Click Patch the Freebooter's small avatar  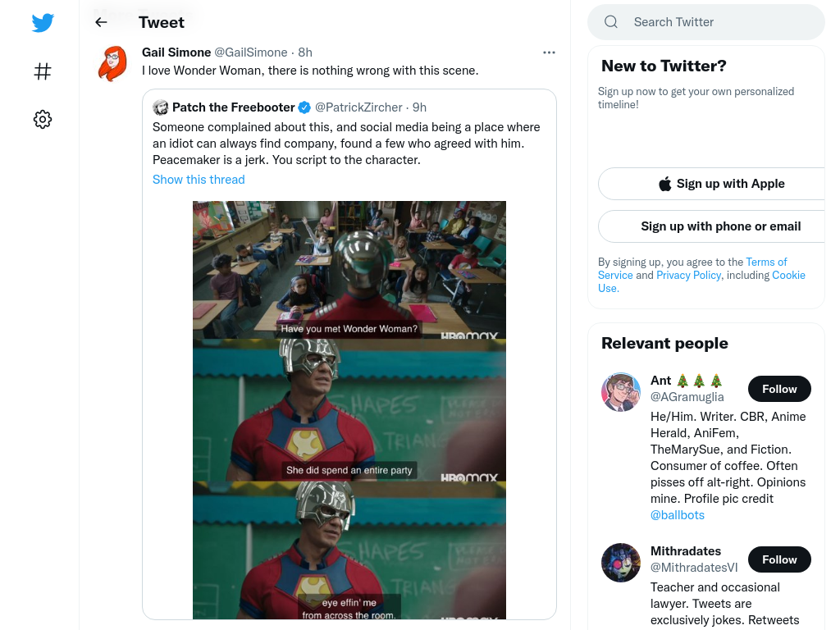[x=160, y=107]
